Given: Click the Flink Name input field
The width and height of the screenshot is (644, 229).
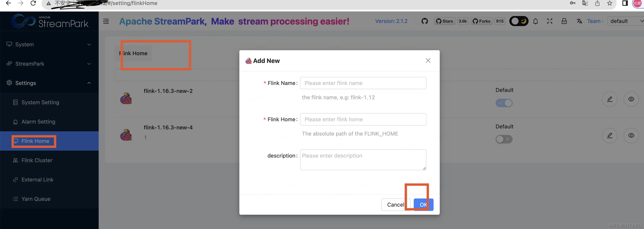Looking at the screenshot, I should point(363,83).
